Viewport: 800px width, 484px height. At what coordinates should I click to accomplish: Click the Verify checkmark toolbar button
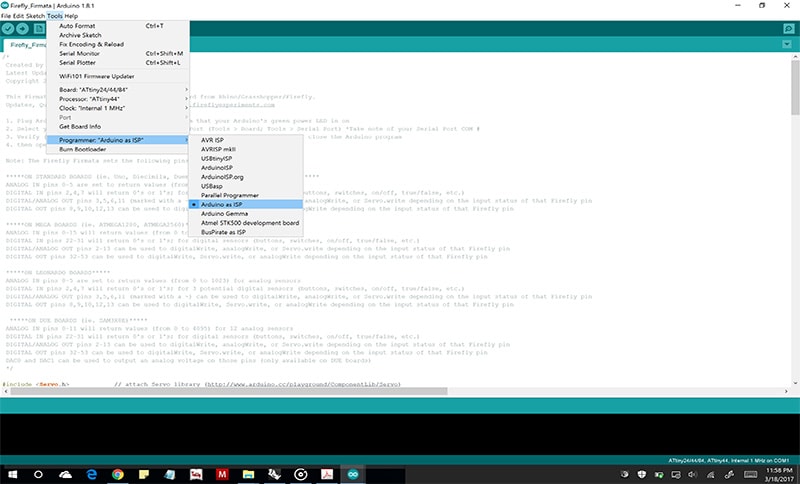[8, 29]
